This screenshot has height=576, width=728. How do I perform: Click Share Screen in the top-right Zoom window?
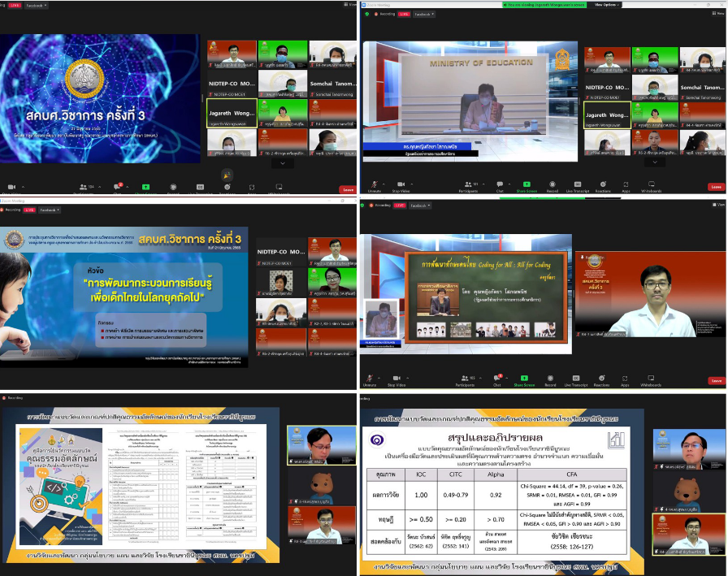point(526,186)
